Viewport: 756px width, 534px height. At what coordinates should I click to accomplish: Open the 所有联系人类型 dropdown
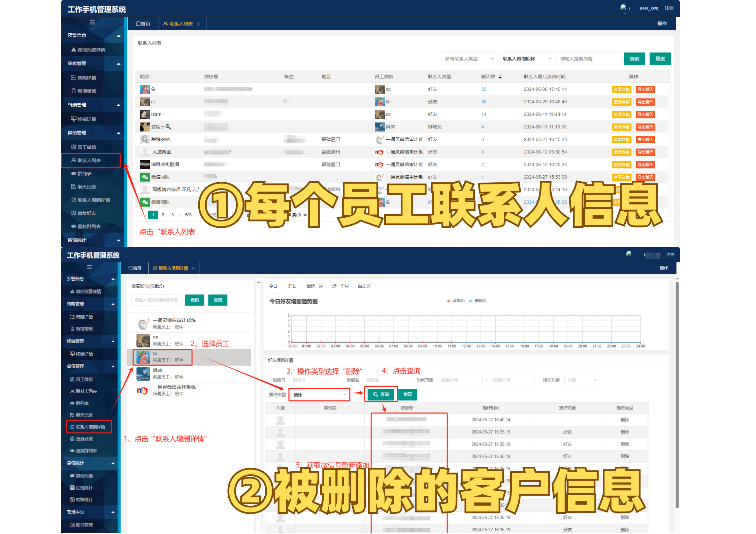(469, 59)
